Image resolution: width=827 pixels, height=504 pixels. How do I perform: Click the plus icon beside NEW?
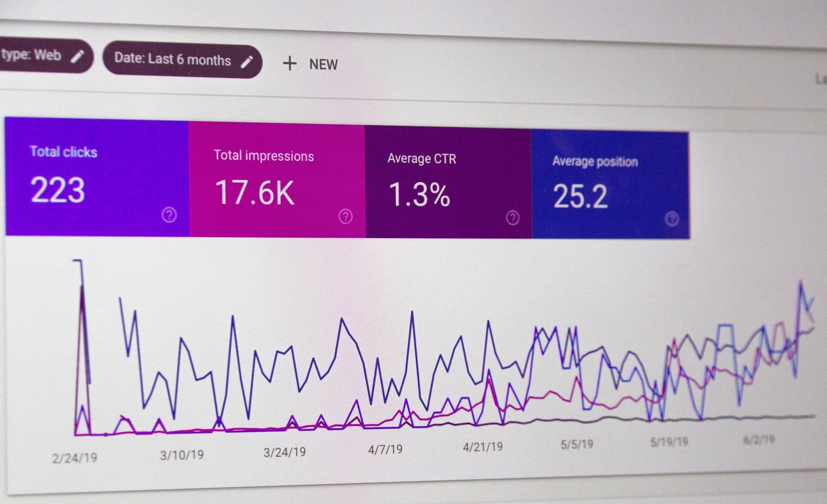click(x=291, y=64)
